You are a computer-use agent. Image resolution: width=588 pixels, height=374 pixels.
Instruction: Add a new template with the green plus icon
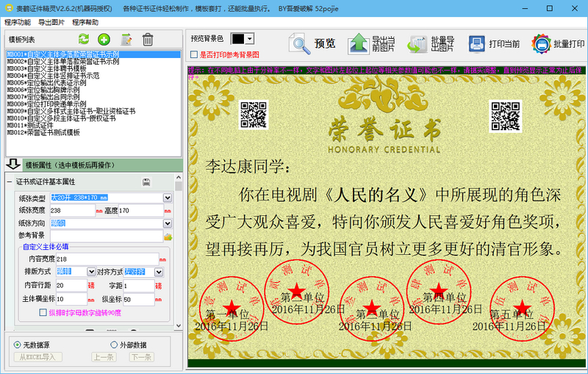pyautogui.click(x=104, y=39)
